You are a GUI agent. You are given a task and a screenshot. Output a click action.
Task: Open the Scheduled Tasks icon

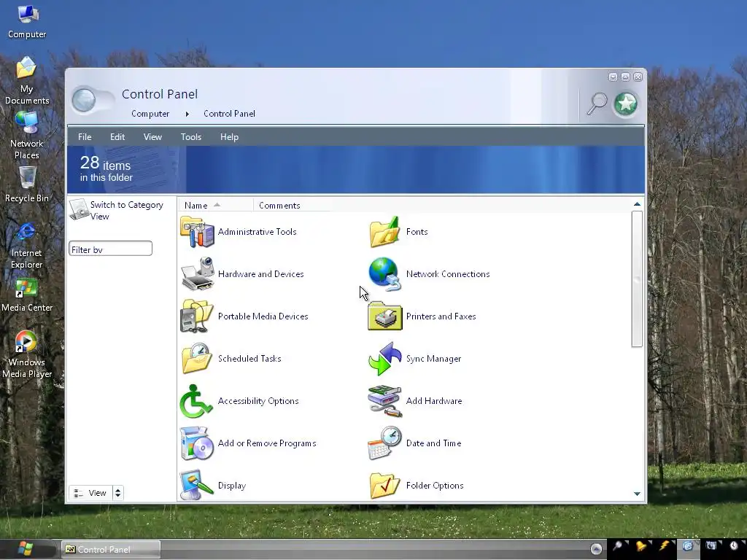pos(197,358)
